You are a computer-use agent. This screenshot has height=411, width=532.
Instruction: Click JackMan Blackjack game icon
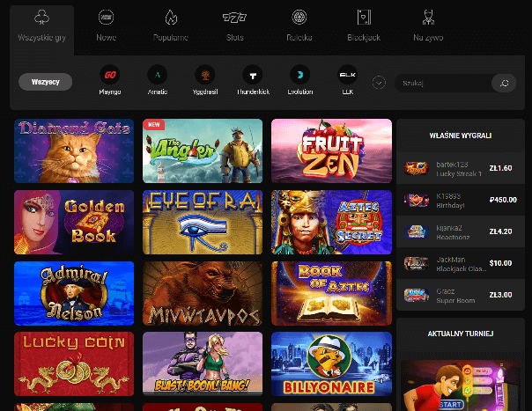417,263
